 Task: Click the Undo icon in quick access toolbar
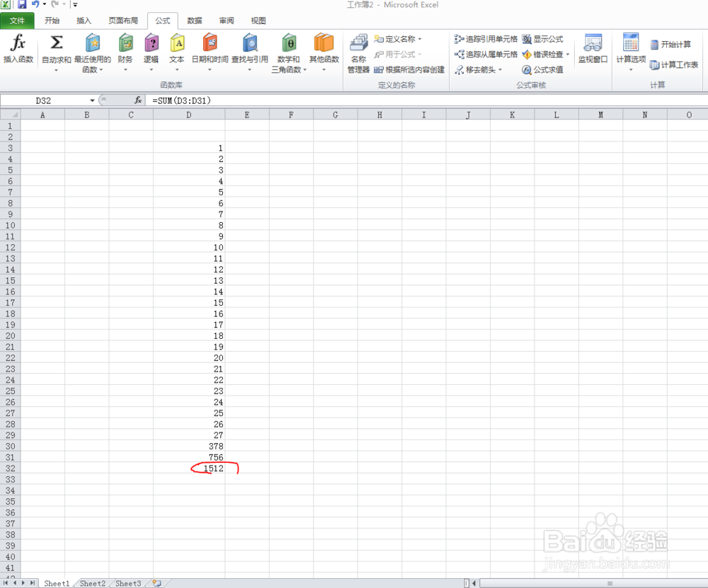35,4
